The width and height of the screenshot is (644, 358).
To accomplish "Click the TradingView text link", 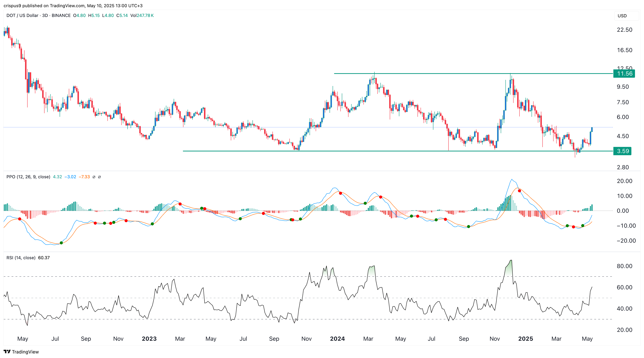I will pos(25,352).
